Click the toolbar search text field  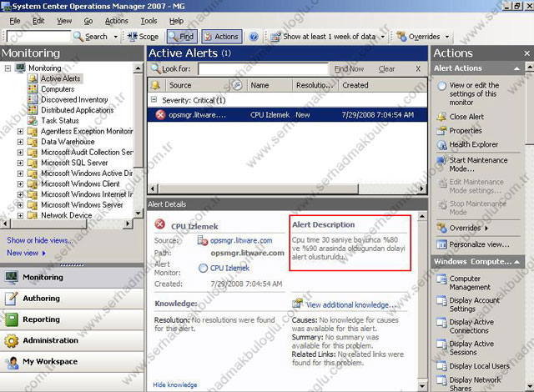point(39,37)
